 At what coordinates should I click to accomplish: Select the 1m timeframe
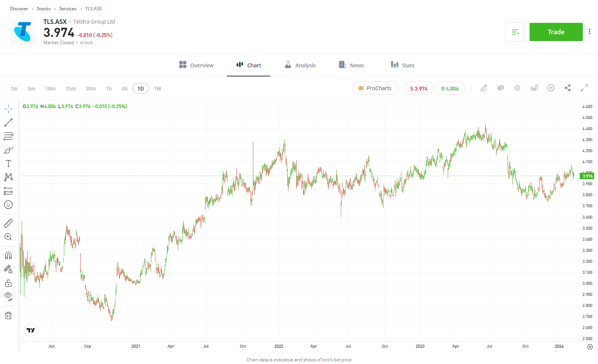click(x=14, y=89)
